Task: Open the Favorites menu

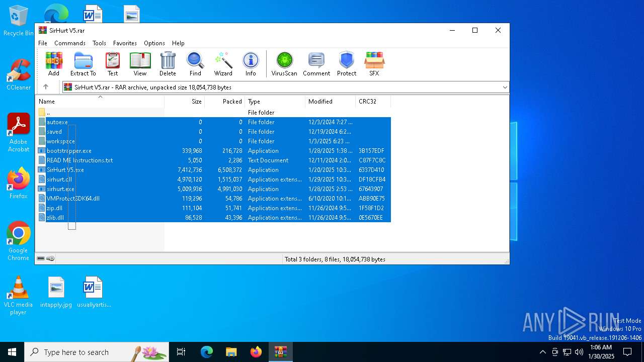Action: pyautogui.click(x=125, y=43)
